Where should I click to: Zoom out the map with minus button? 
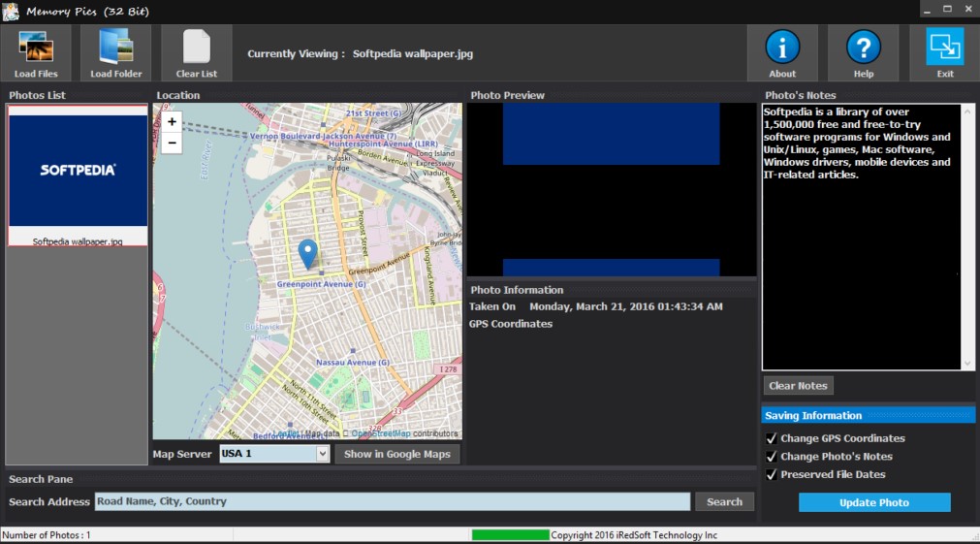[x=172, y=144]
